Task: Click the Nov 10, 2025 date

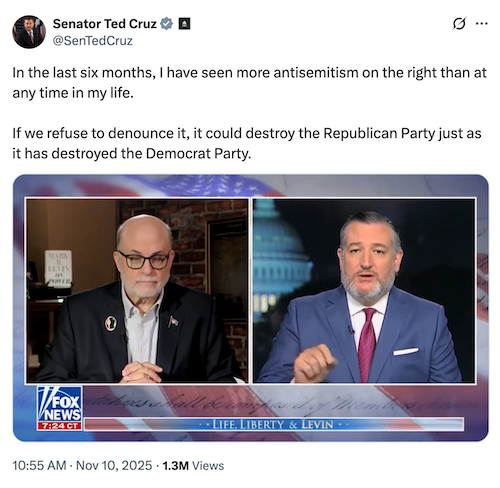Action: [x=114, y=465]
